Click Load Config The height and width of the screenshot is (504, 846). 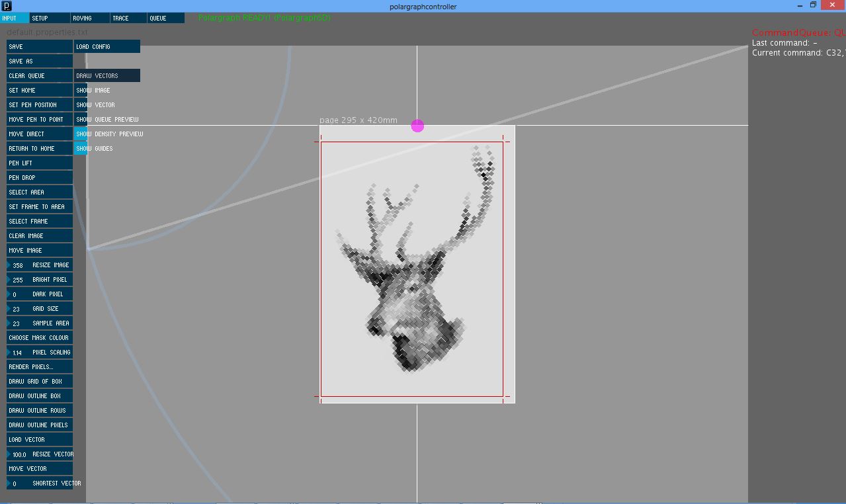pyautogui.click(x=107, y=46)
